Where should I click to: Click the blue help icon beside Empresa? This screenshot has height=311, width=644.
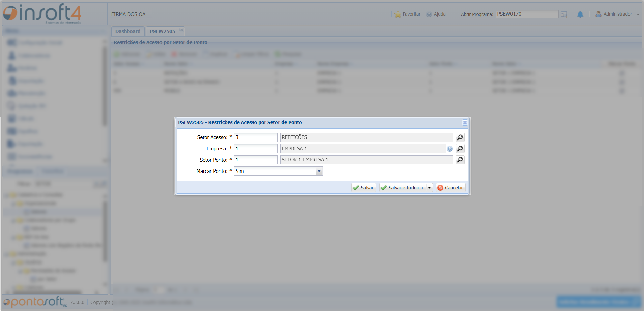click(x=450, y=149)
